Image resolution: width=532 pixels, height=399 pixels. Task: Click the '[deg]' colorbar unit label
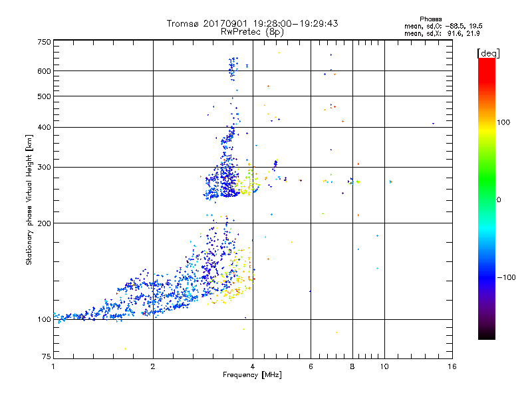click(488, 53)
